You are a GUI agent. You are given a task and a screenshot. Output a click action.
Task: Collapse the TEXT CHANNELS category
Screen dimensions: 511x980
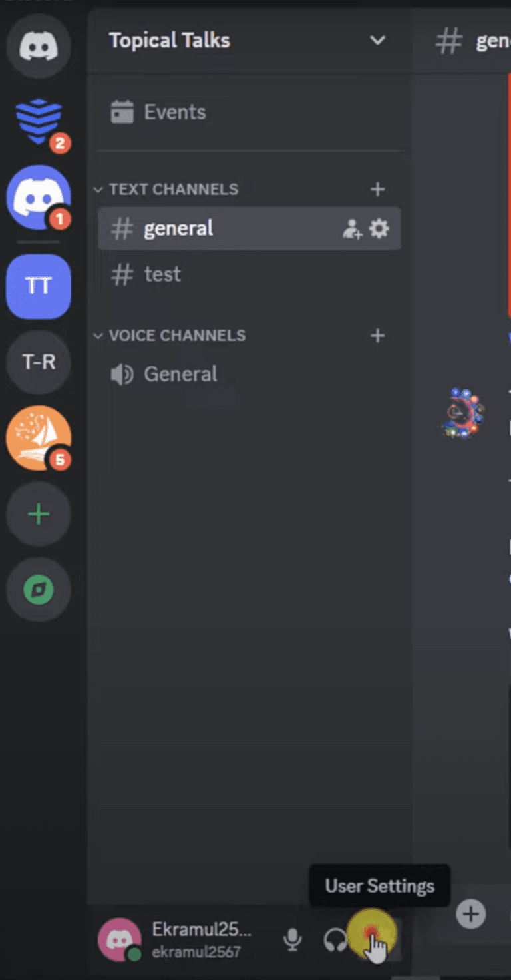point(98,189)
